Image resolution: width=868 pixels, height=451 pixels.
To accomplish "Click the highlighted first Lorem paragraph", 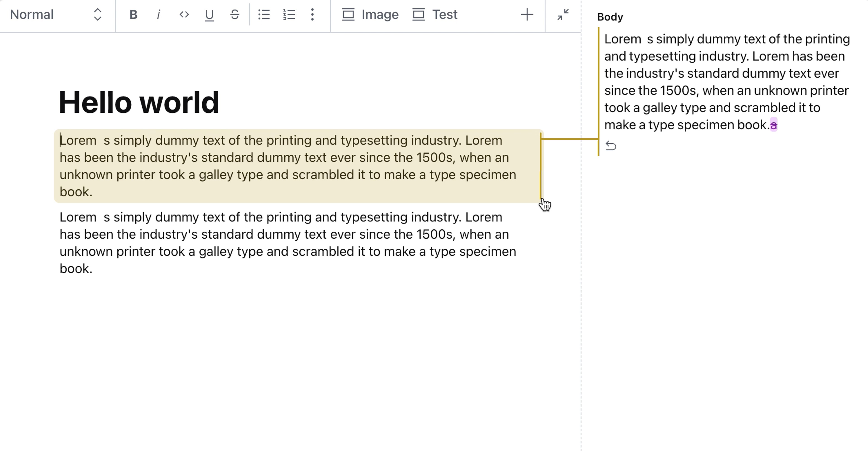I will (288, 166).
